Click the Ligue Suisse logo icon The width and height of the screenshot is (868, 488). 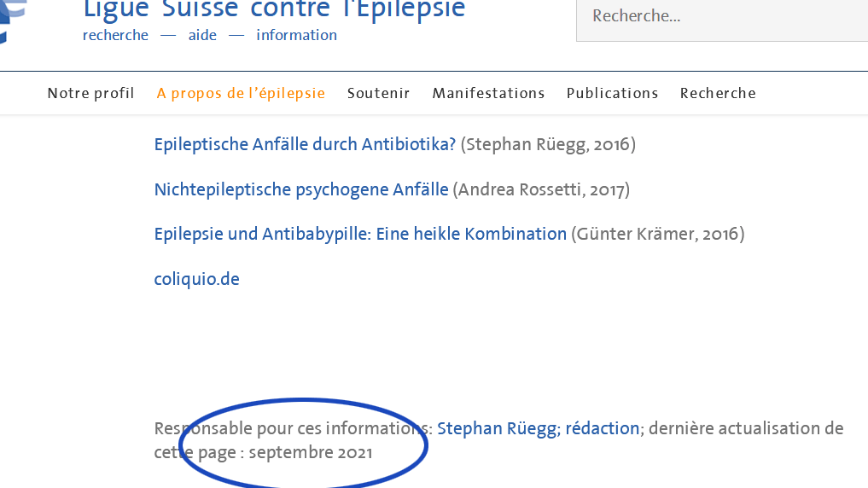click(x=12, y=21)
